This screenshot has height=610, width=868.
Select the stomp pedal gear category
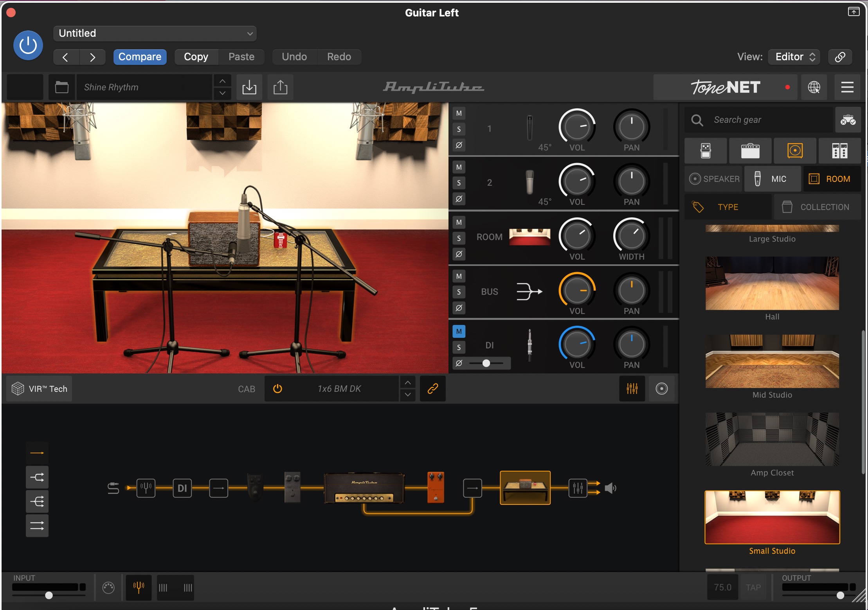click(x=706, y=151)
